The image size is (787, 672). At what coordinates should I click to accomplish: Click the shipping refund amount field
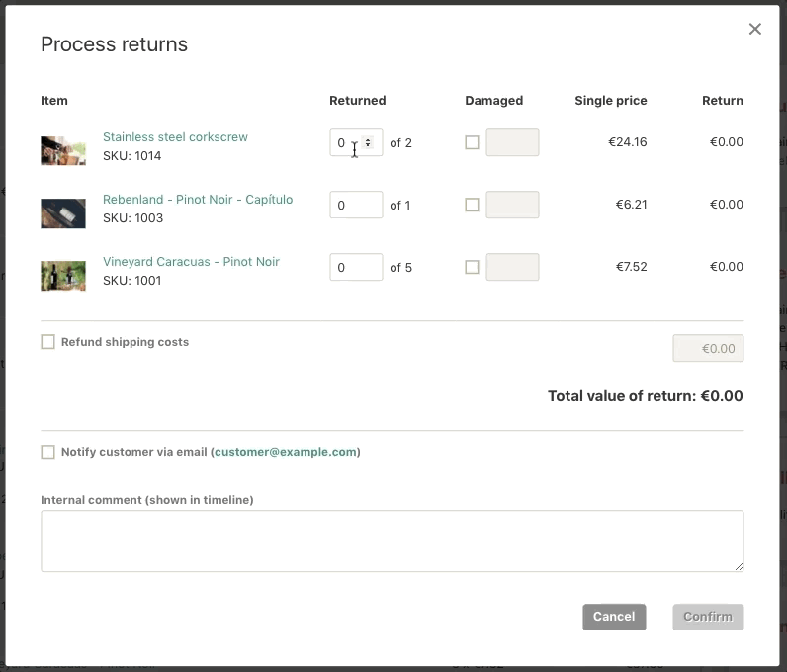(708, 348)
